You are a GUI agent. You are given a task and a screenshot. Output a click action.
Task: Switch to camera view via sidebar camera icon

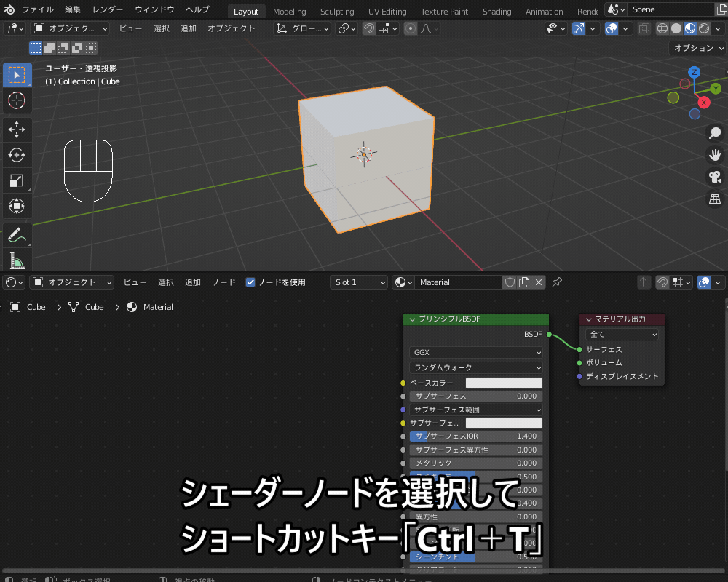[714, 177]
